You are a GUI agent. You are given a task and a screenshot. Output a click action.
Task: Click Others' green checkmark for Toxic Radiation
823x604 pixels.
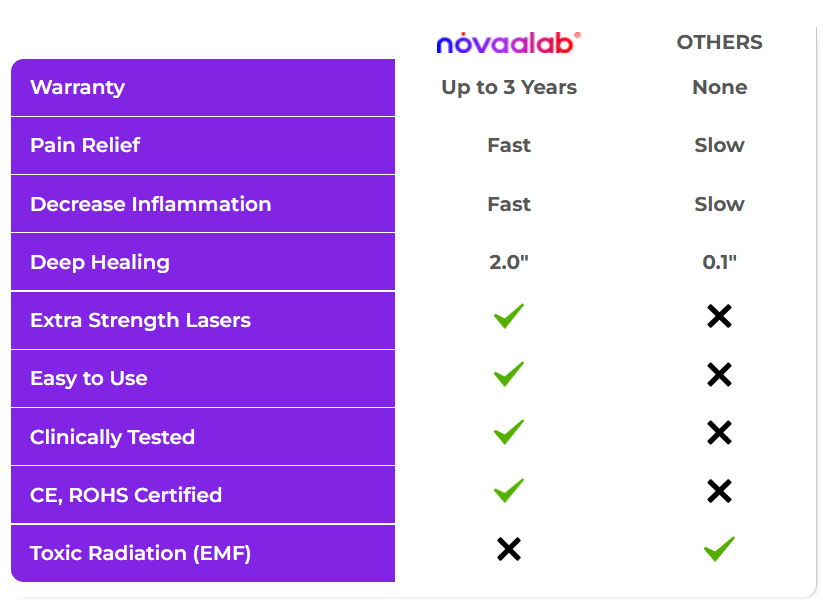719,549
